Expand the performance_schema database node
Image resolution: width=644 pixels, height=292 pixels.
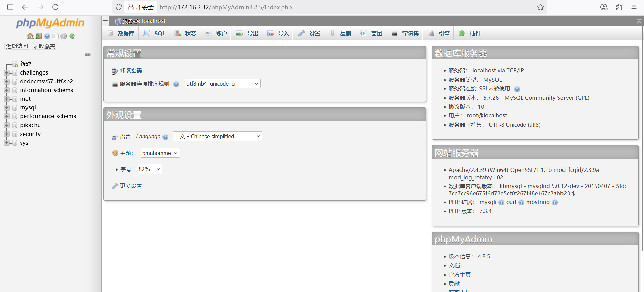[x=6, y=116]
